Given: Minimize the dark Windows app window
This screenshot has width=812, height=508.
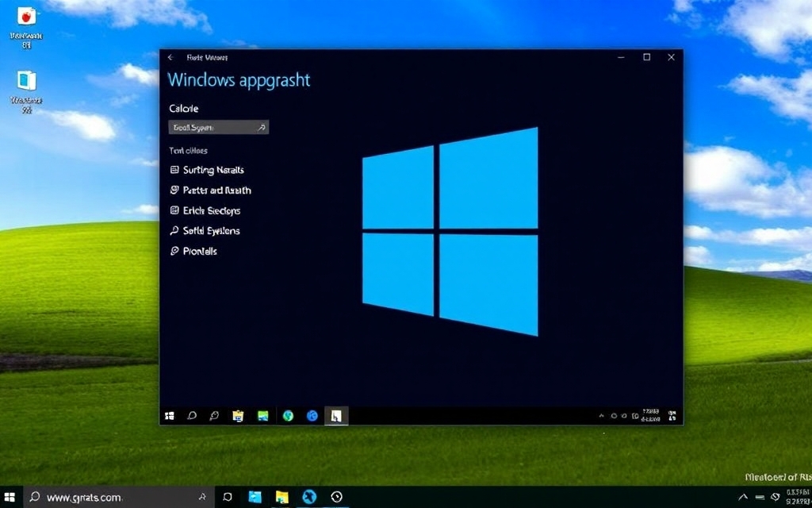Looking at the screenshot, I should click(x=622, y=57).
